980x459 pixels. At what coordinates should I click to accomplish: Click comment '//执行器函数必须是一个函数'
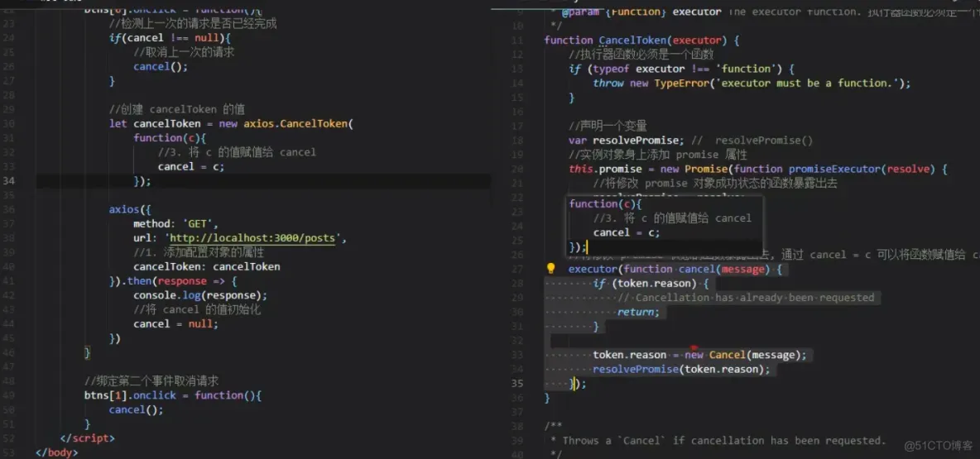(x=641, y=55)
